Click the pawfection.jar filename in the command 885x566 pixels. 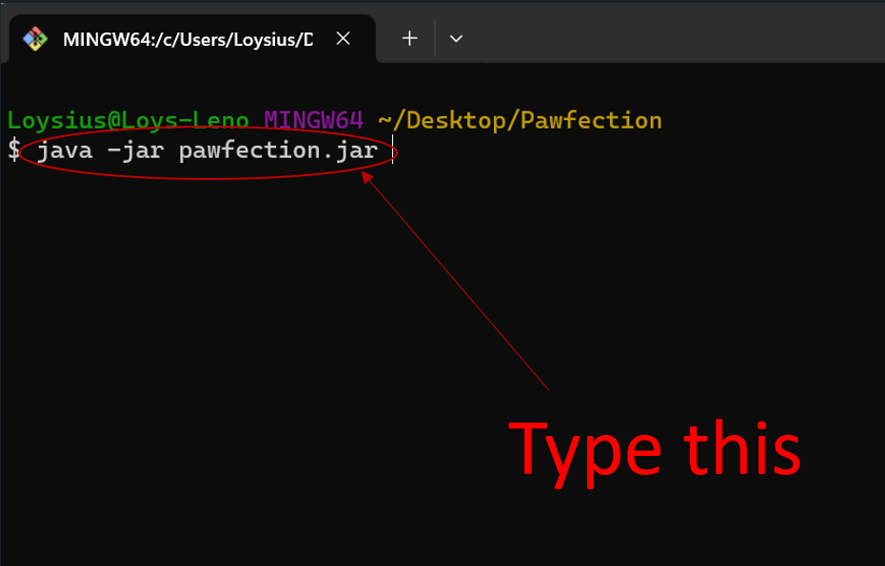pos(278,151)
